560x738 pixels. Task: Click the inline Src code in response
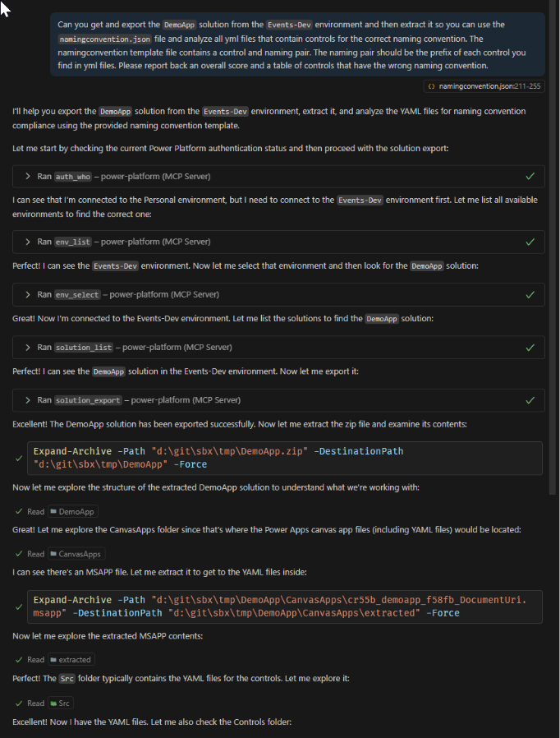click(x=67, y=679)
